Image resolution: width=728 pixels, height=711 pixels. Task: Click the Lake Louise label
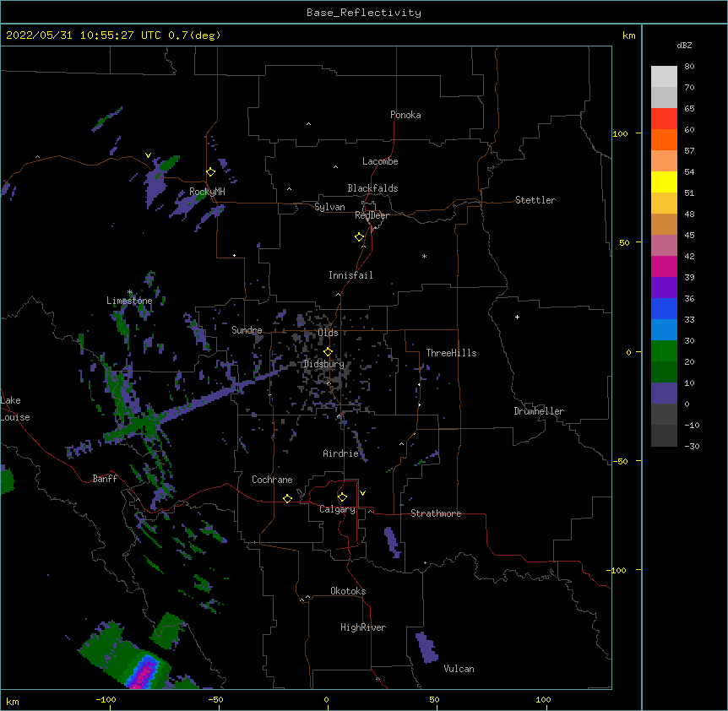coord(15,409)
